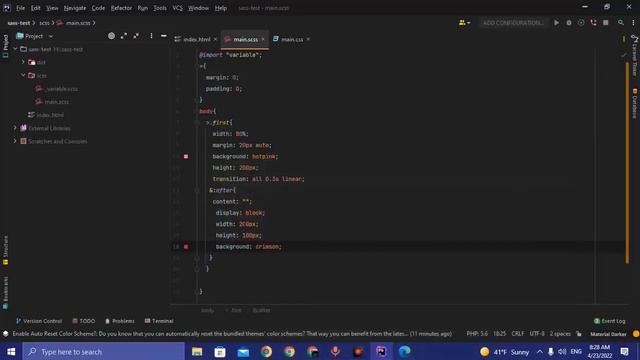
Task: Click scss breadcrumb in navigation bar
Action: (x=44, y=23)
